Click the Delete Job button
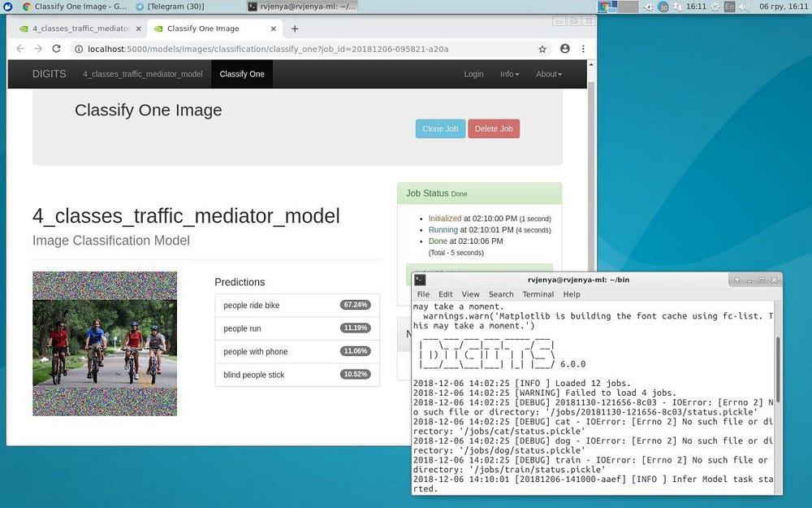812x508 pixels. pos(494,128)
